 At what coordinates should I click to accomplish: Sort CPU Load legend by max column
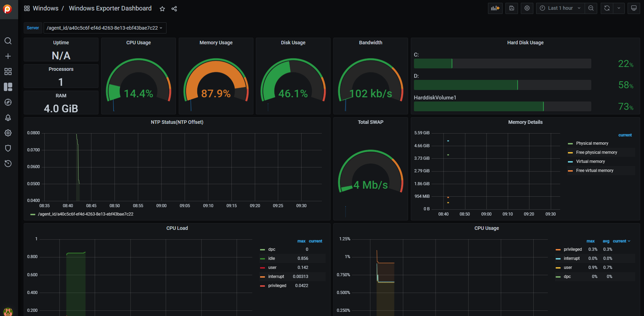point(301,241)
